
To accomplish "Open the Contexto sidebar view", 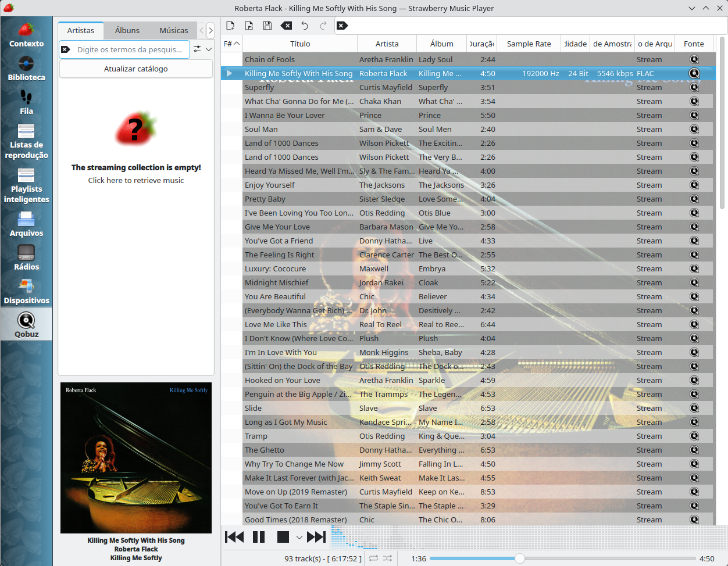I will tap(26, 35).
